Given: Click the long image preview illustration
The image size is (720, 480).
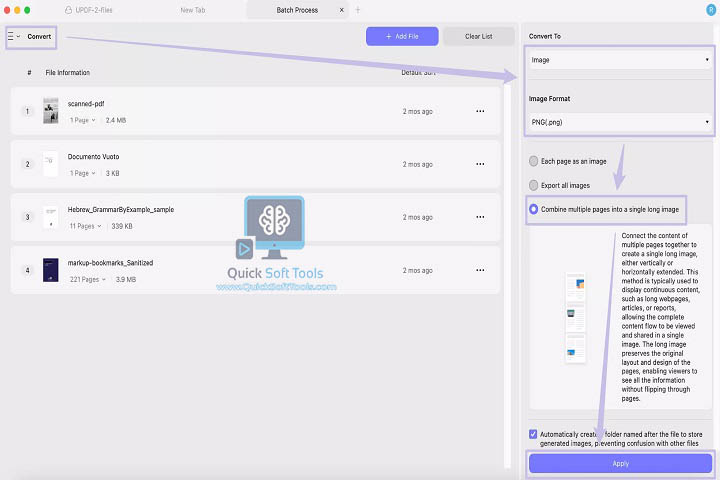Looking at the screenshot, I should 575,317.
